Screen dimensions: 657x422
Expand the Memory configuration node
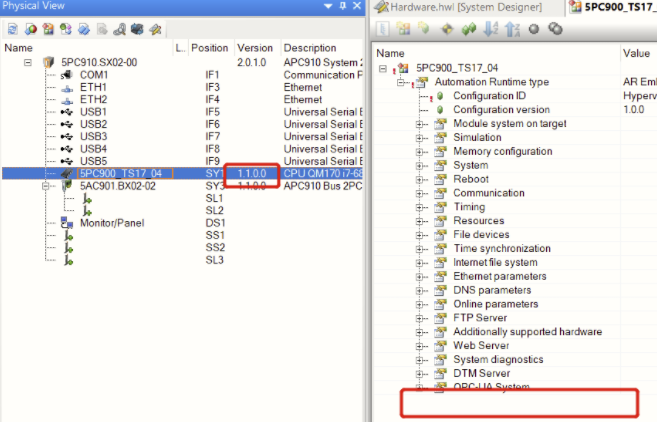pyautogui.click(x=419, y=152)
